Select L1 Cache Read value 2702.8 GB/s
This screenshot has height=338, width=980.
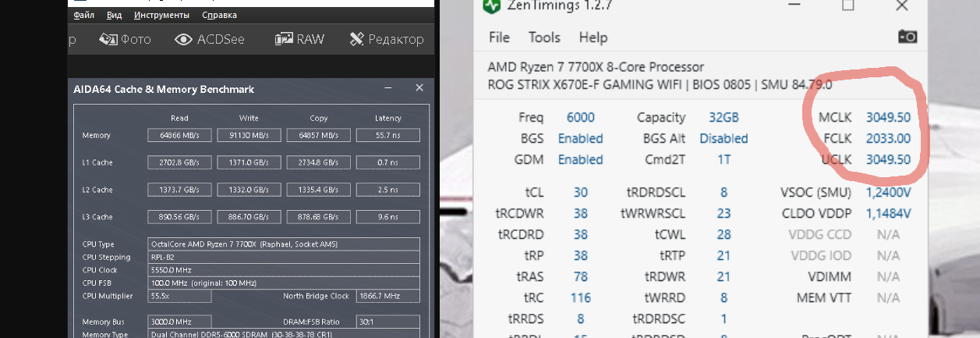click(x=179, y=162)
